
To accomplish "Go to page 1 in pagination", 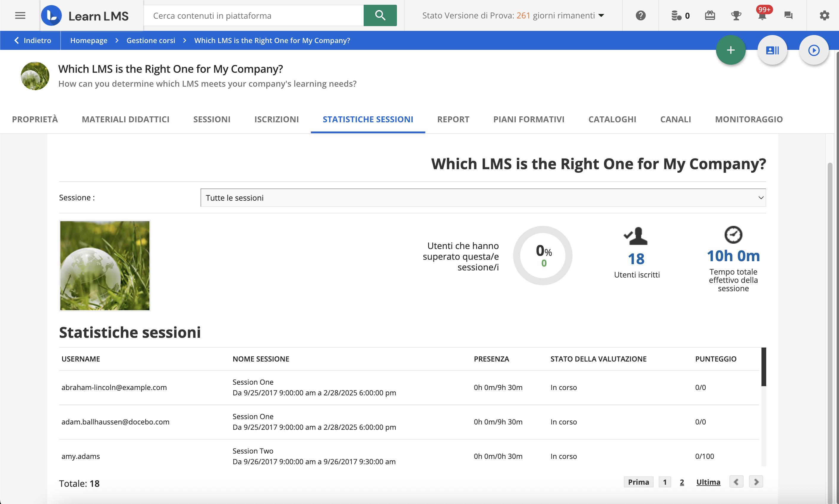I will point(665,482).
